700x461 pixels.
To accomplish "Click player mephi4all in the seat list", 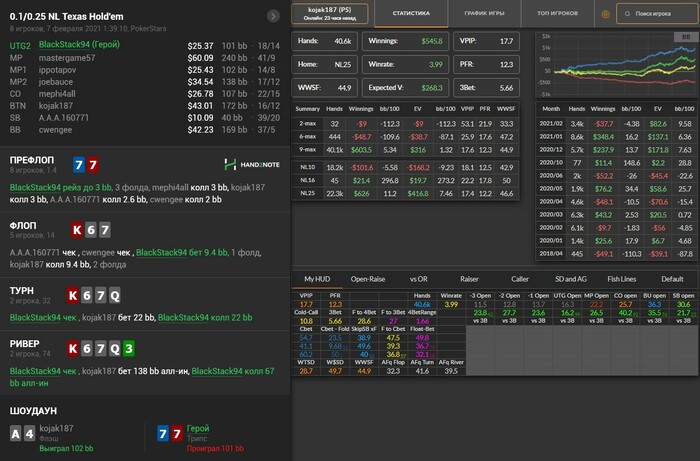I will click(x=57, y=94).
